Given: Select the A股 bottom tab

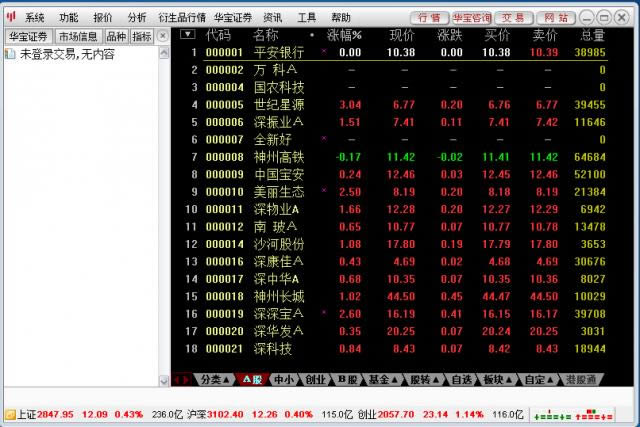Looking at the screenshot, I should [253, 380].
